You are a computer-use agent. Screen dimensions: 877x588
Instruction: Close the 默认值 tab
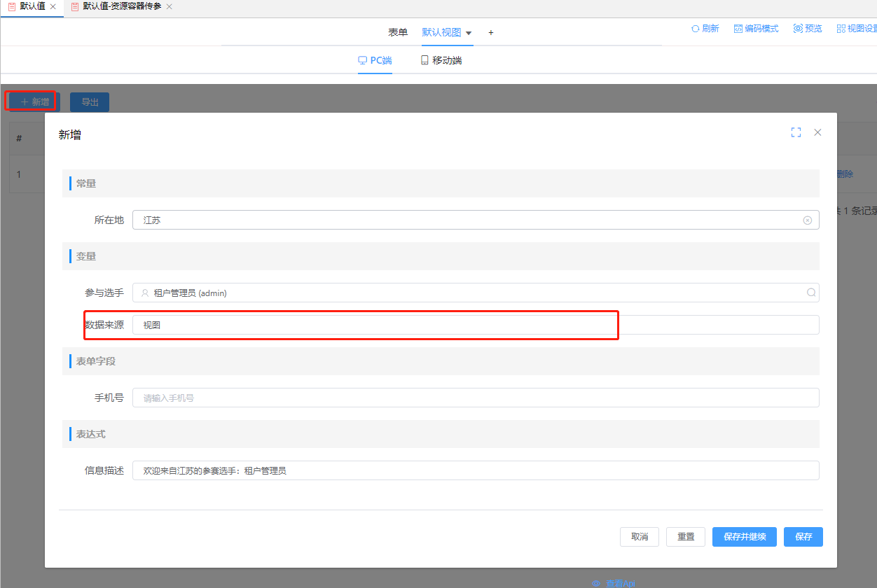pos(53,6)
